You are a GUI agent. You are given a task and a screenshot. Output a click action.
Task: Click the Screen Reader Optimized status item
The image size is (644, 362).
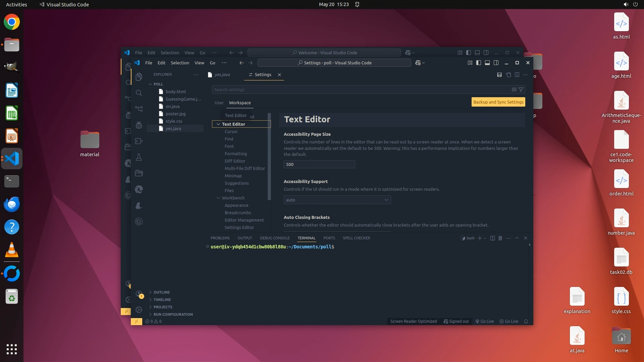[x=413, y=321]
